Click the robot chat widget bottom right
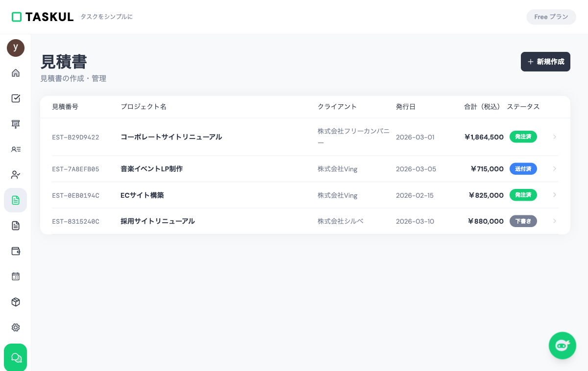Screen dimensions: 588x371 (x=563, y=346)
